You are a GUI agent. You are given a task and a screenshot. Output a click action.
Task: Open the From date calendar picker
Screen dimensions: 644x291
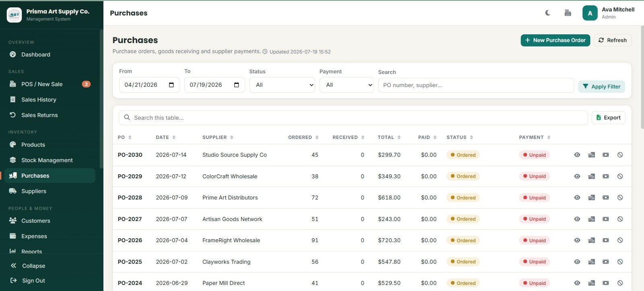click(171, 85)
